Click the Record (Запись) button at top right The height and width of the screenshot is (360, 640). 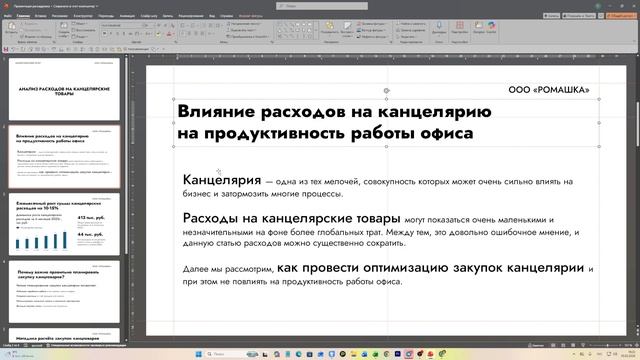tap(551, 16)
